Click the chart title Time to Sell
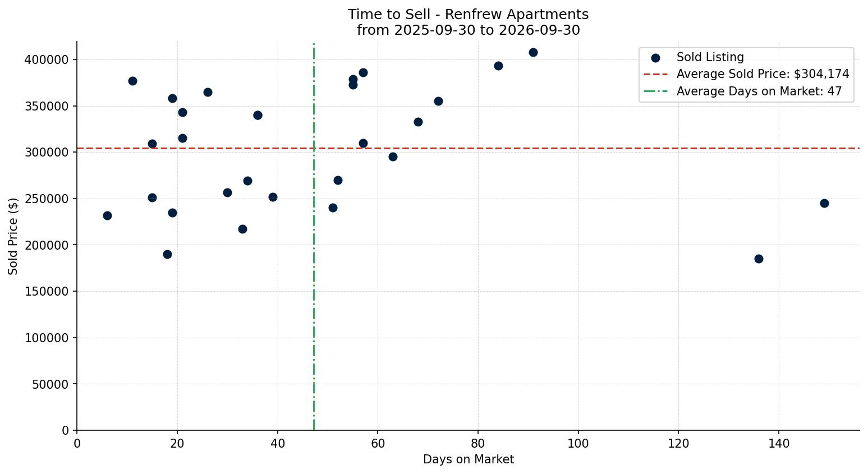 [468, 15]
